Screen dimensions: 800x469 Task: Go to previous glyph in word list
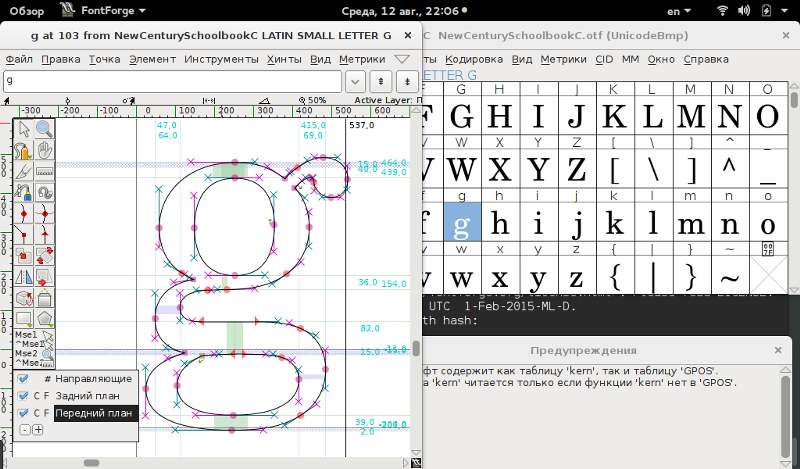381,81
